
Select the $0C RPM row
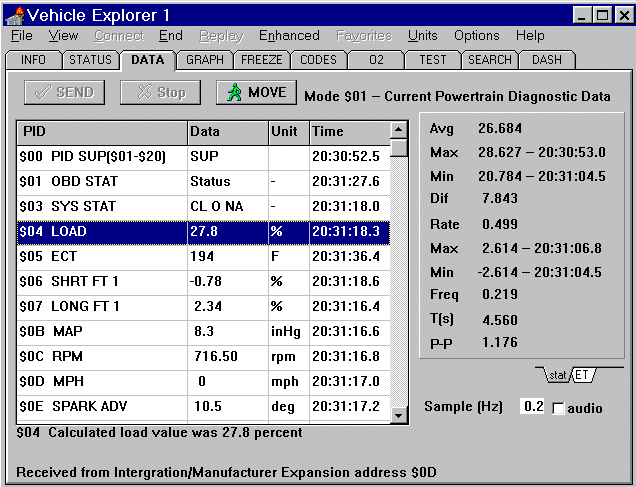tap(100, 356)
